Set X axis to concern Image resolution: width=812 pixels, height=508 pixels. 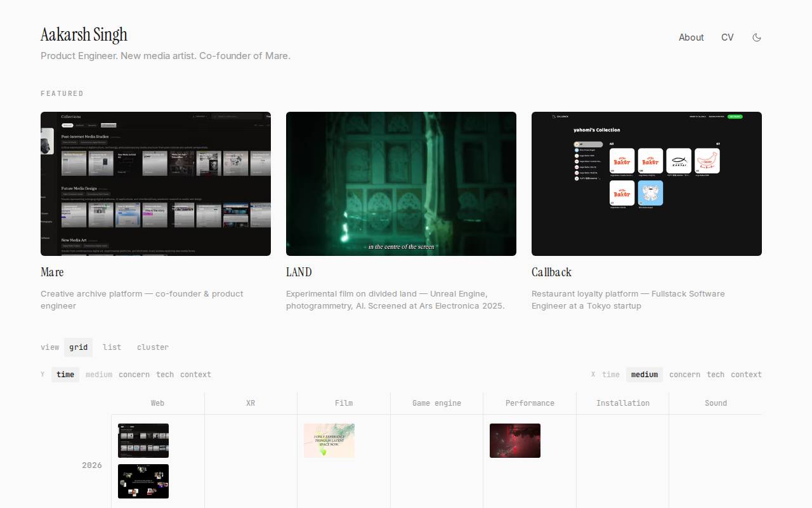click(684, 375)
